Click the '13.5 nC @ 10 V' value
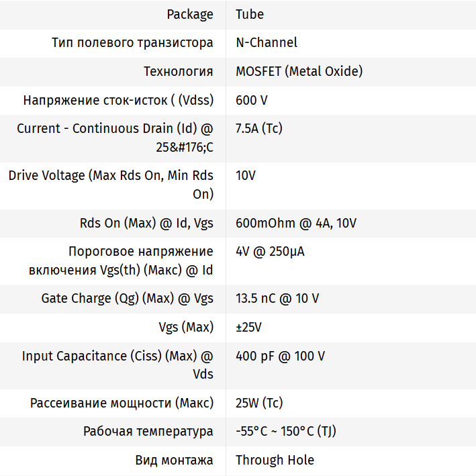 pyautogui.click(x=277, y=299)
